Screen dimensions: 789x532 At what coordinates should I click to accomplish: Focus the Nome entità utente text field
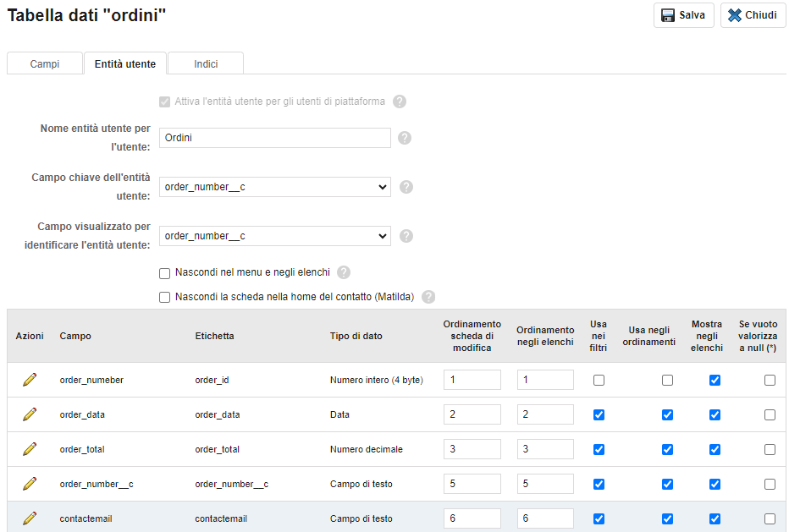275,138
